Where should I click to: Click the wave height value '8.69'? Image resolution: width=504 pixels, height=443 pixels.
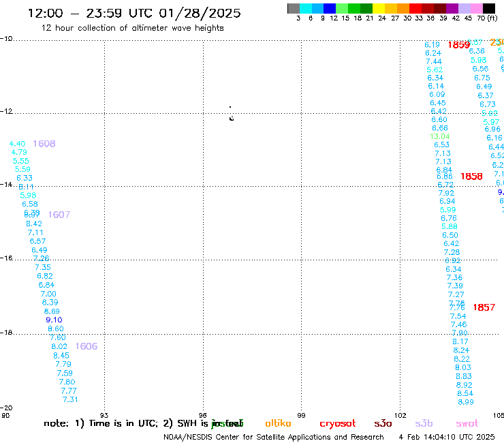pos(52,311)
